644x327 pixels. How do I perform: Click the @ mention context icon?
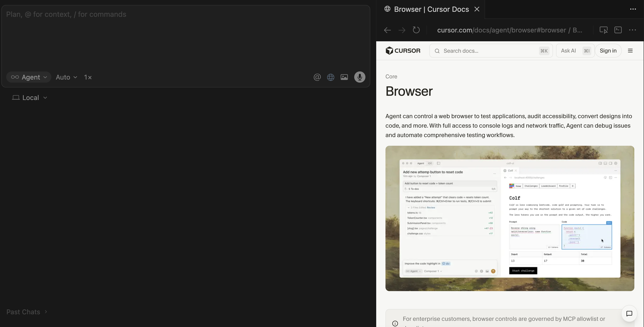317,77
